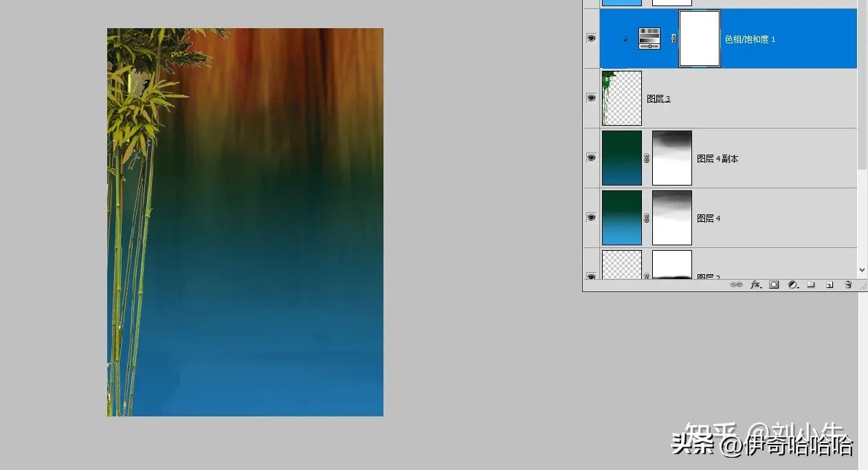Click the white mask thumbnail of 色相/饱和度 1
868x470 pixels.
click(699, 38)
